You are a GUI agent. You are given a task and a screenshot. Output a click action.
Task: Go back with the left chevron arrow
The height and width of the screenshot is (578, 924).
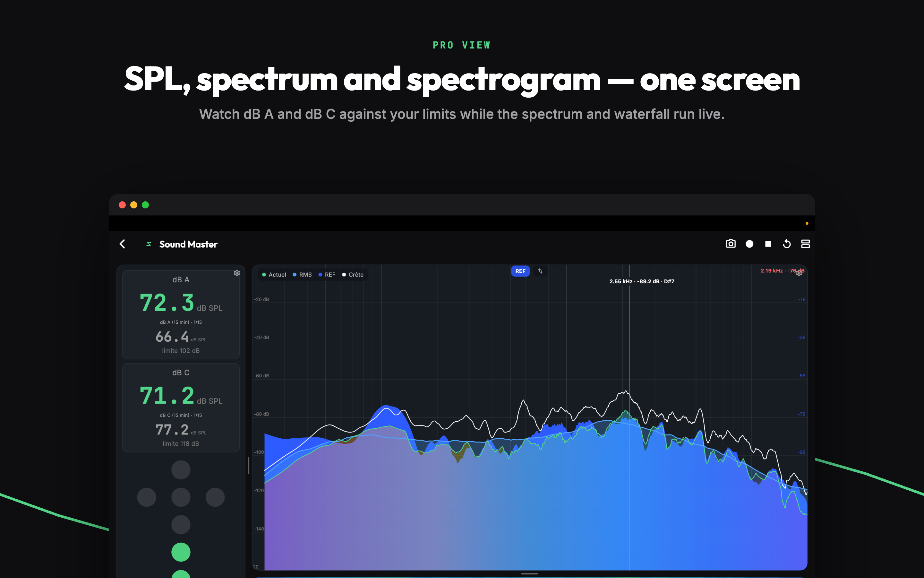tap(122, 244)
